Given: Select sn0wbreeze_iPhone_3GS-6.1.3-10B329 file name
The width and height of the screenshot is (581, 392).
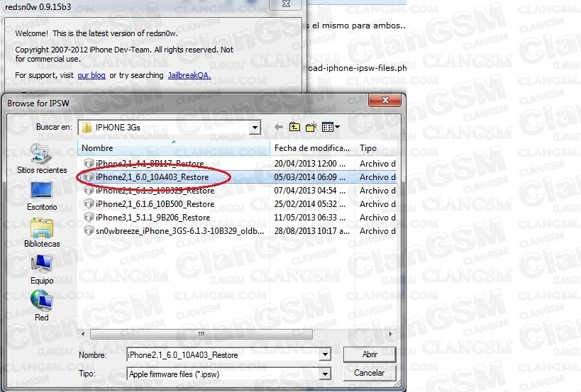Looking at the screenshot, I should (179, 231).
